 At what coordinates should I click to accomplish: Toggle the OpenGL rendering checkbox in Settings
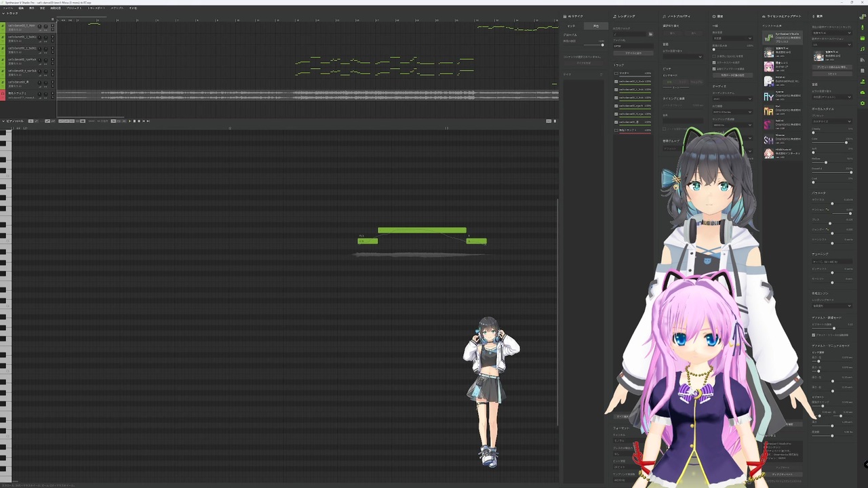(x=714, y=56)
